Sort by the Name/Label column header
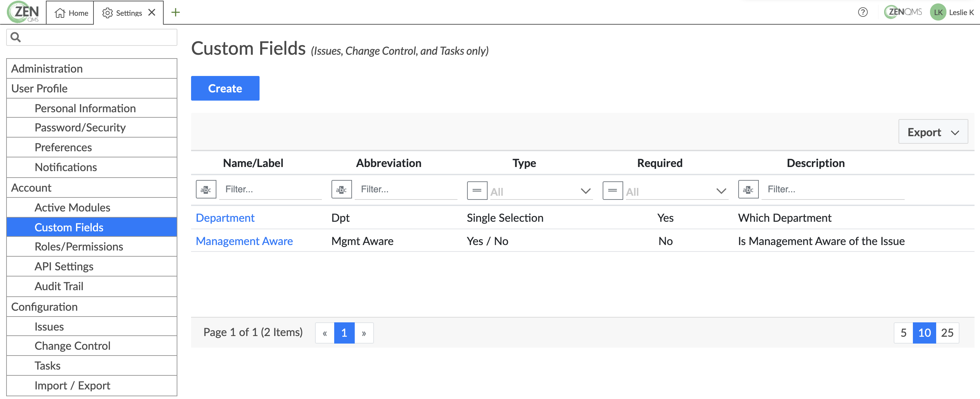Image resolution: width=980 pixels, height=399 pixels. coord(253,163)
